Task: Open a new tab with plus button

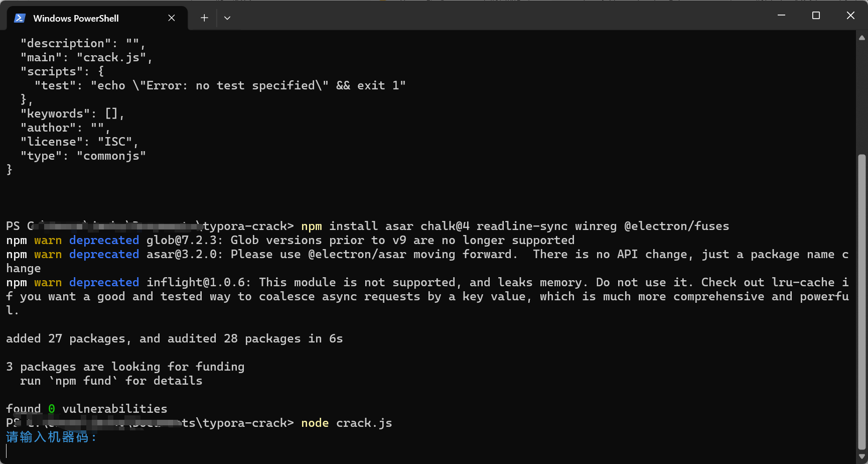Action: pyautogui.click(x=204, y=18)
